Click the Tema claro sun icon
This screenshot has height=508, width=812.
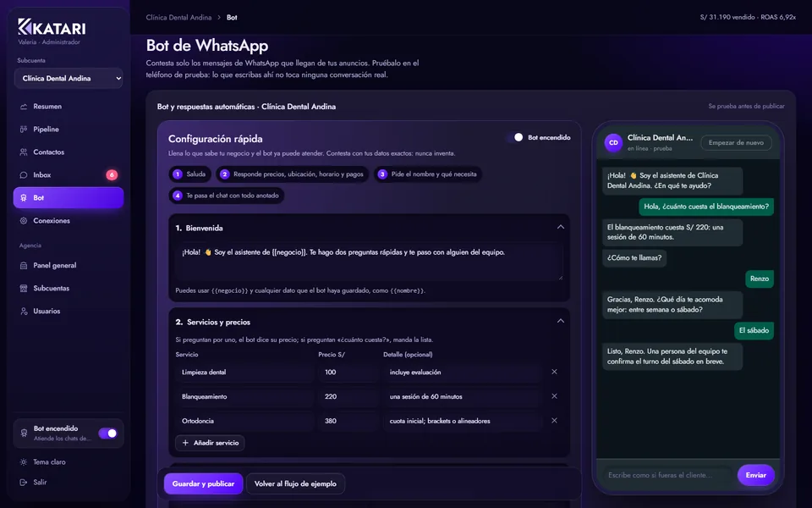24,462
